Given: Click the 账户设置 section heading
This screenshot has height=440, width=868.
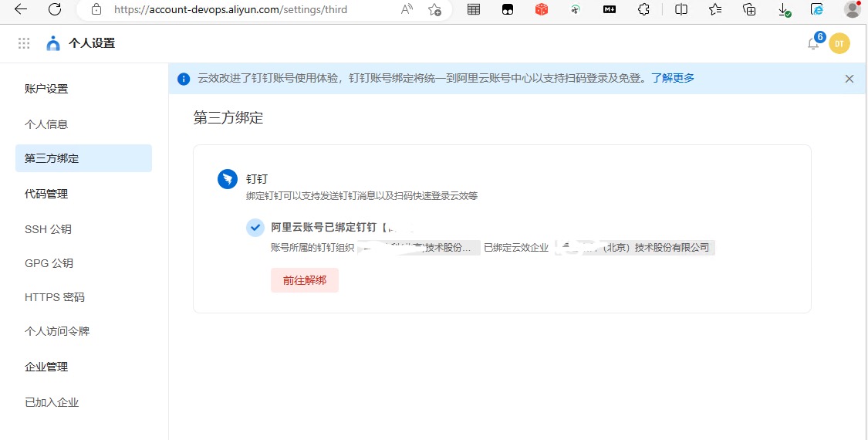Looking at the screenshot, I should pos(46,89).
